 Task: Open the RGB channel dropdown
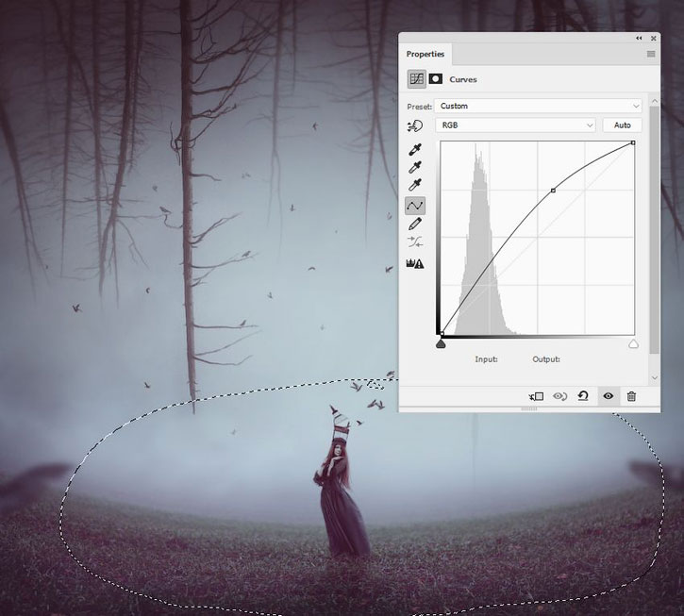click(x=515, y=125)
